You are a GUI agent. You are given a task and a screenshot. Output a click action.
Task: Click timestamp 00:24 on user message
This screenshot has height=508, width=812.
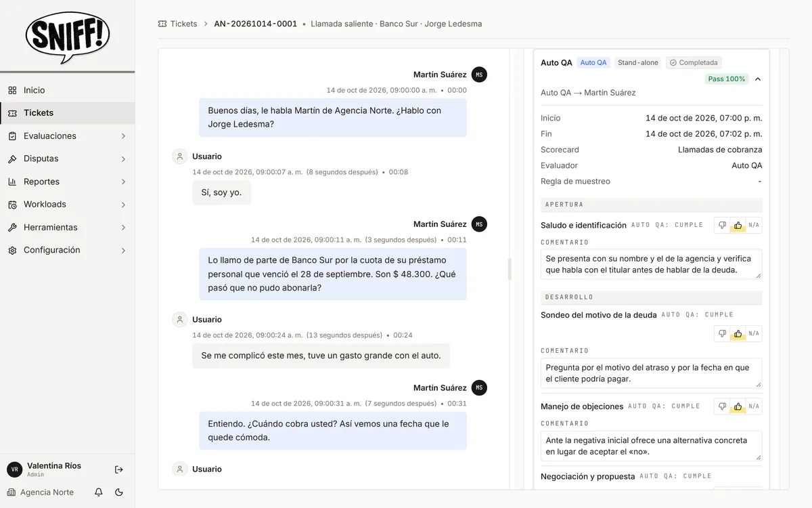tap(403, 335)
